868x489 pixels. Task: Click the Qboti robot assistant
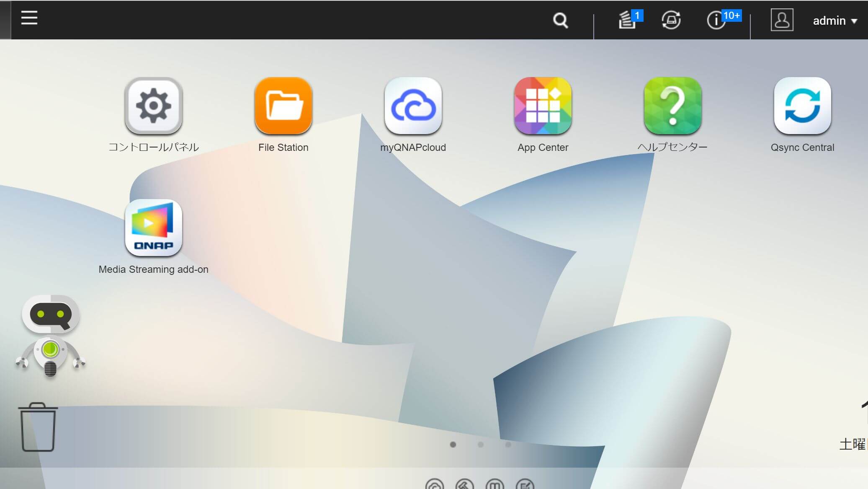tap(50, 336)
